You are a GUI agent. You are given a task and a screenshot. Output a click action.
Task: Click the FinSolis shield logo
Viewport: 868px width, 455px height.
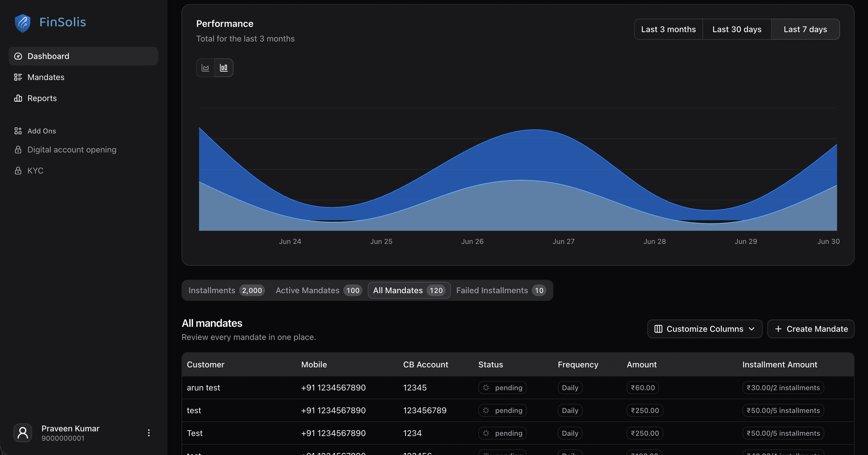(22, 22)
